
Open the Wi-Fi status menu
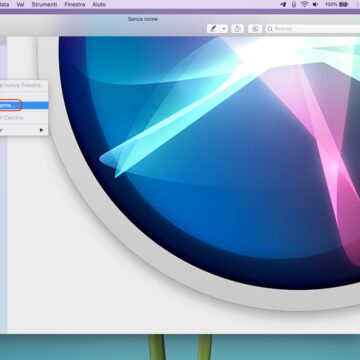click(304, 4)
